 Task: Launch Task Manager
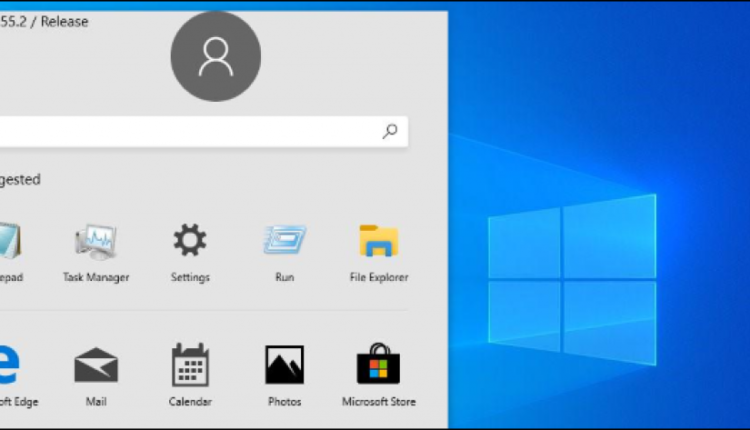[96, 254]
